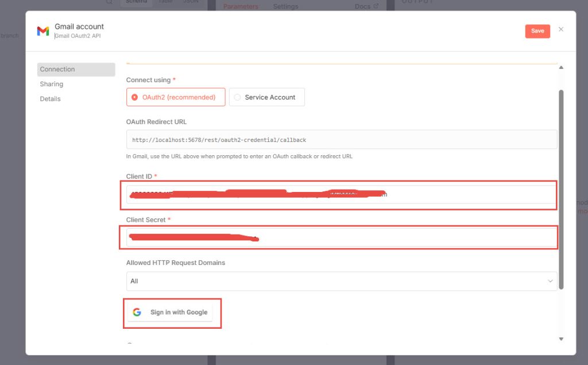Click the Google G logo icon

click(x=137, y=312)
